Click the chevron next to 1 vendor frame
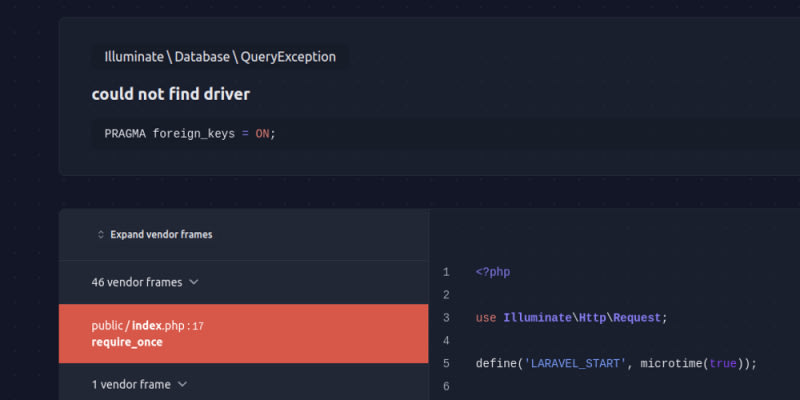800x400 pixels. click(x=182, y=384)
